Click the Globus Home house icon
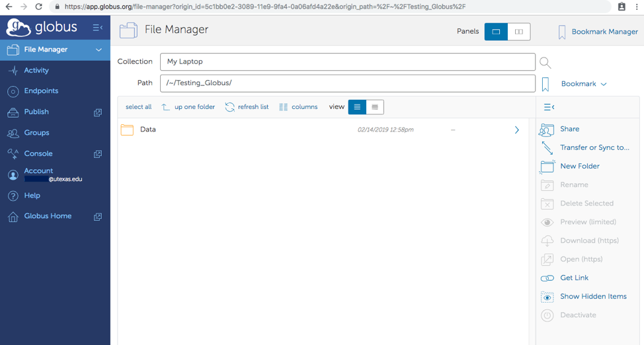 click(13, 216)
